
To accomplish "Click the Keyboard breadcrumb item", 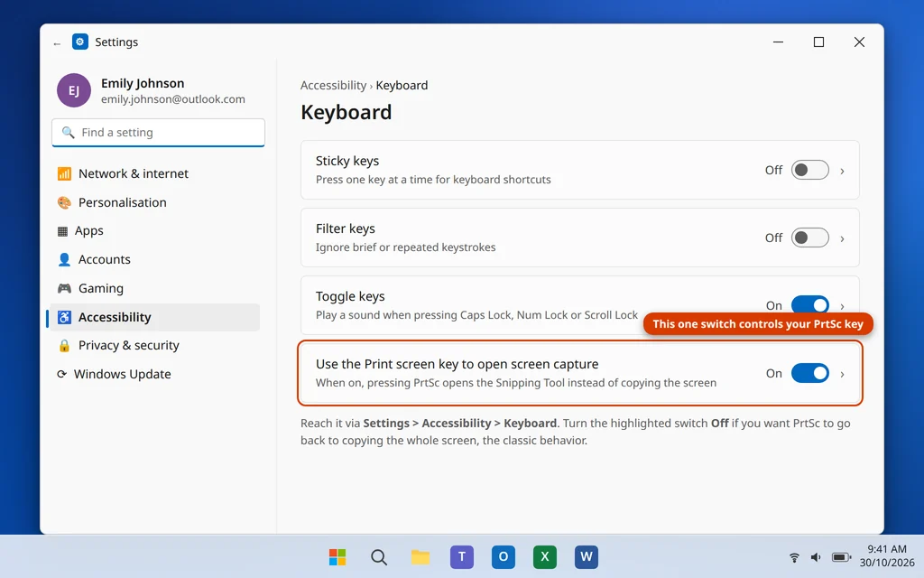I will pyautogui.click(x=402, y=86).
